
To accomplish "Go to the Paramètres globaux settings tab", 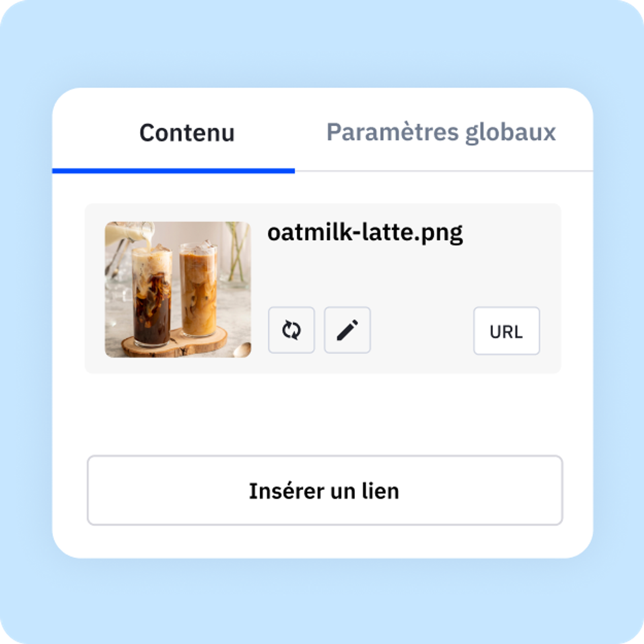I will pyautogui.click(x=441, y=132).
